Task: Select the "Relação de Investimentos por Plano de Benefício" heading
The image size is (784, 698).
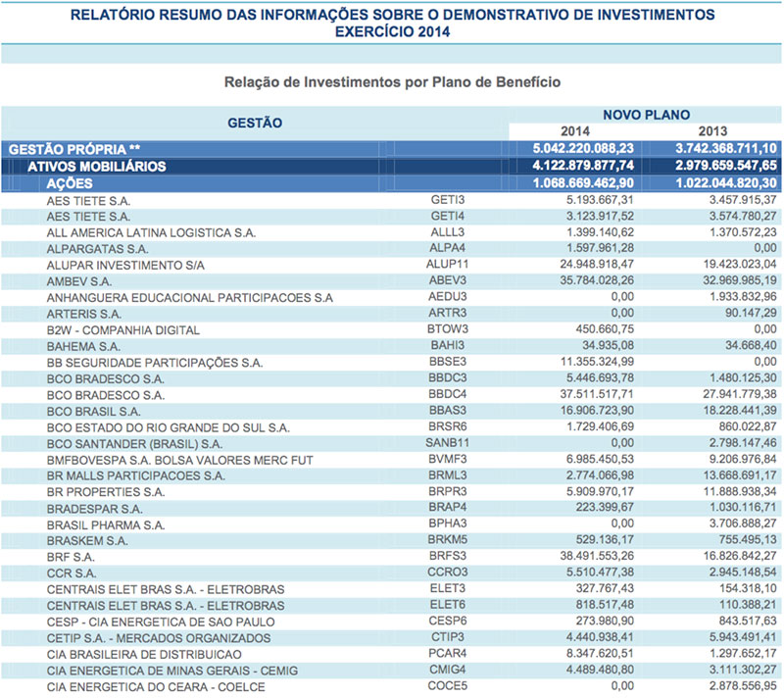Action: click(x=392, y=83)
